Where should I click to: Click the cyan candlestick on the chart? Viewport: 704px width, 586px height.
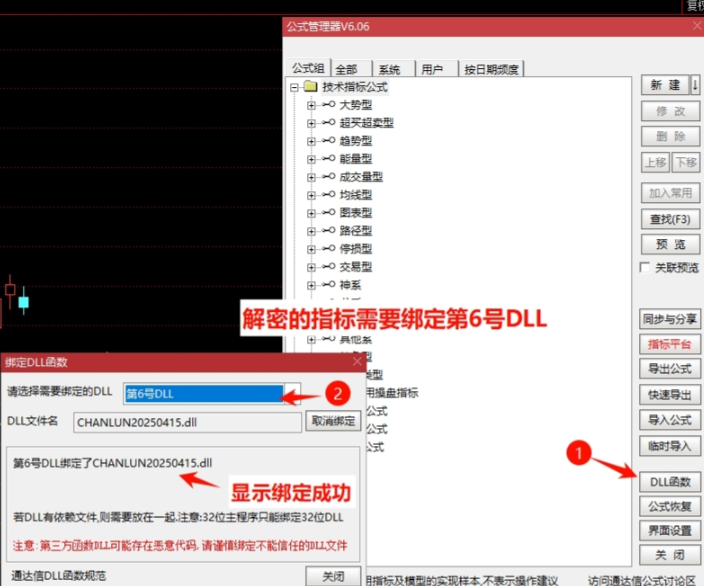click(x=23, y=302)
